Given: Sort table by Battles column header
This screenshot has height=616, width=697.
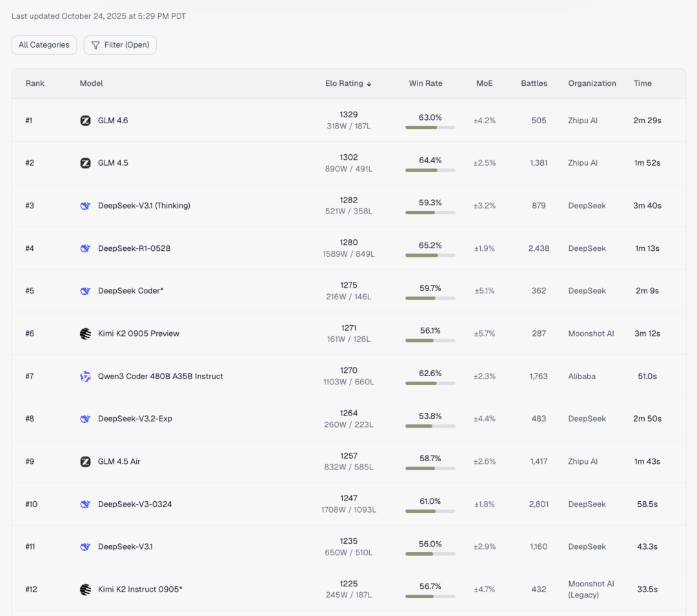Looking at the screenshot, I should coord(534,83).
